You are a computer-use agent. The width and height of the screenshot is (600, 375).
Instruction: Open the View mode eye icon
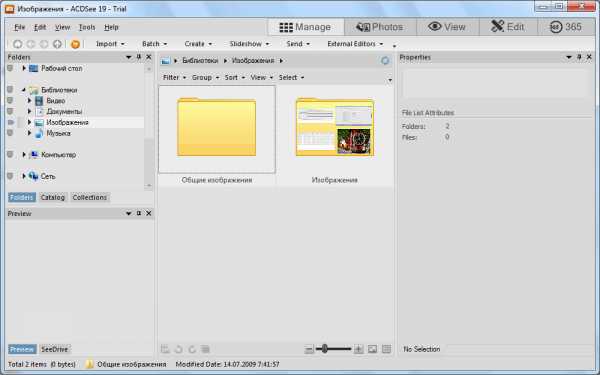point(434,27)
